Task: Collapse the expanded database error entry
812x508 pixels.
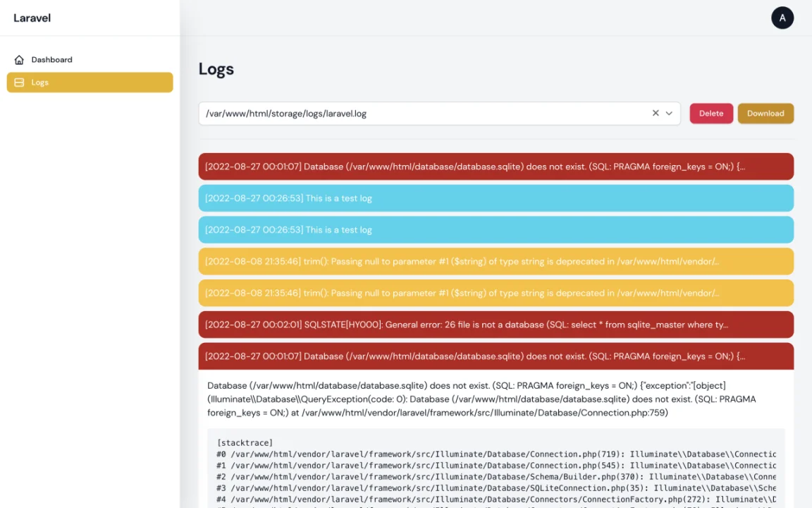Action: 496,356
